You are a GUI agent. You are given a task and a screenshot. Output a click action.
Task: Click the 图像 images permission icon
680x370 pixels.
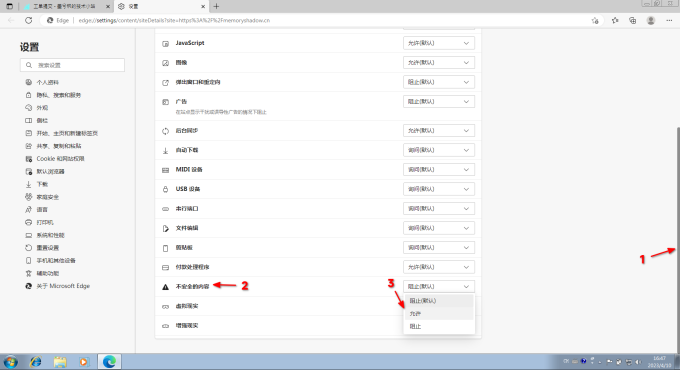(165, 63)
